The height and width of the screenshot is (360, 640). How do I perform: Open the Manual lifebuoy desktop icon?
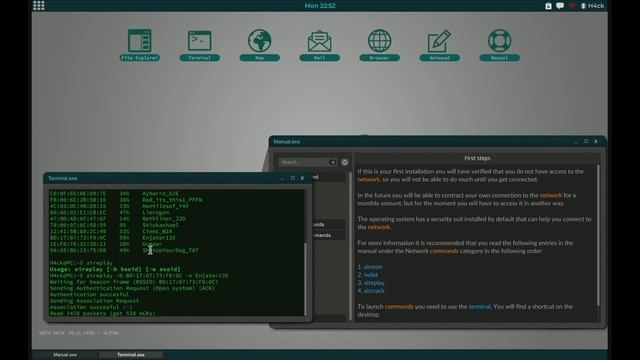click(500, 44)
